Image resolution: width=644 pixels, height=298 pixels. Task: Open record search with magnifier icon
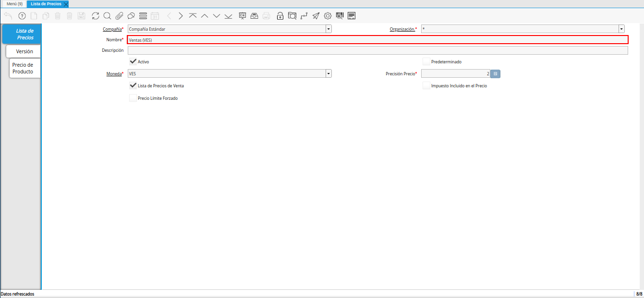point(107,16)
